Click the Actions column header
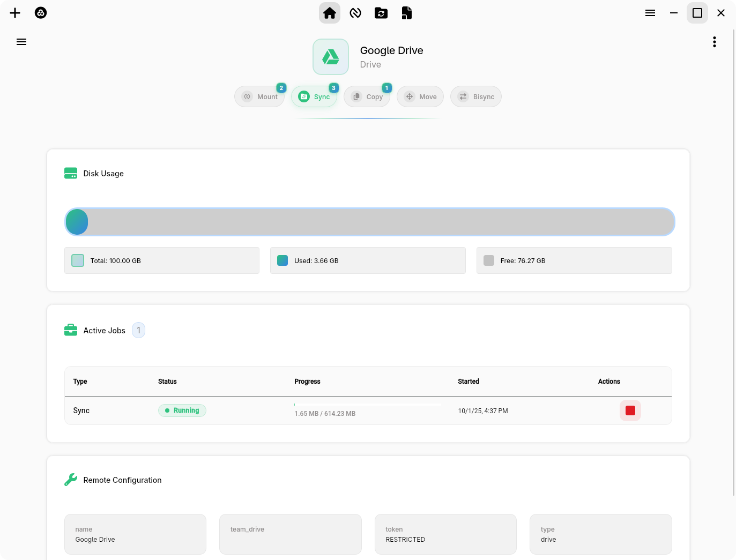The height and width of the screenshot is (560, 736). click(x=609, y=382)
